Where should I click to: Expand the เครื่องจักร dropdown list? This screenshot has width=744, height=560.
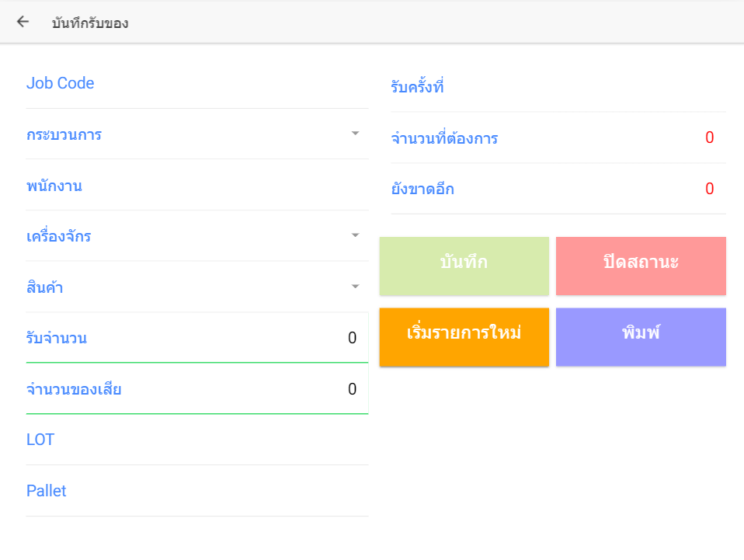pos(355,235)
